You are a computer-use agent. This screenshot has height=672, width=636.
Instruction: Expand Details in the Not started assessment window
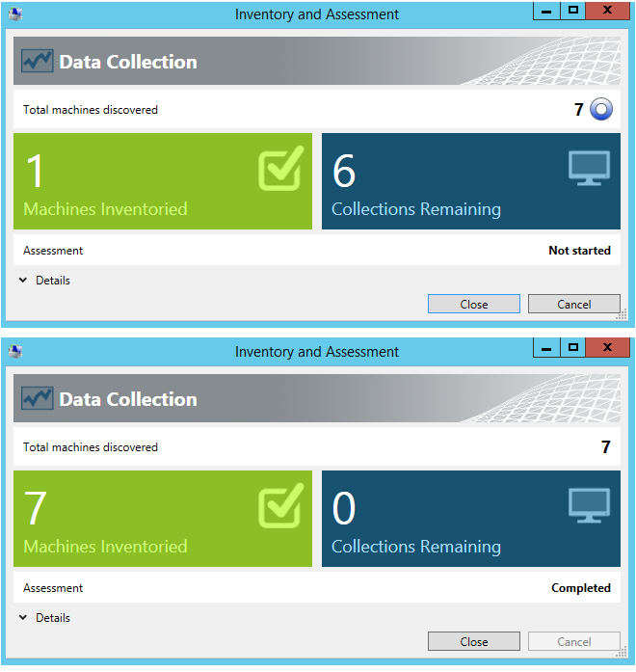[x=44, y=281]
